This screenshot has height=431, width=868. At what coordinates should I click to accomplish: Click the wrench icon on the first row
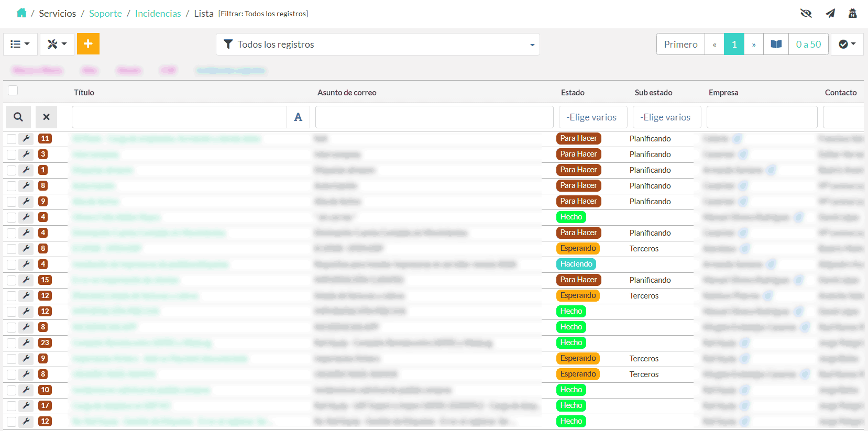point(26,138)
